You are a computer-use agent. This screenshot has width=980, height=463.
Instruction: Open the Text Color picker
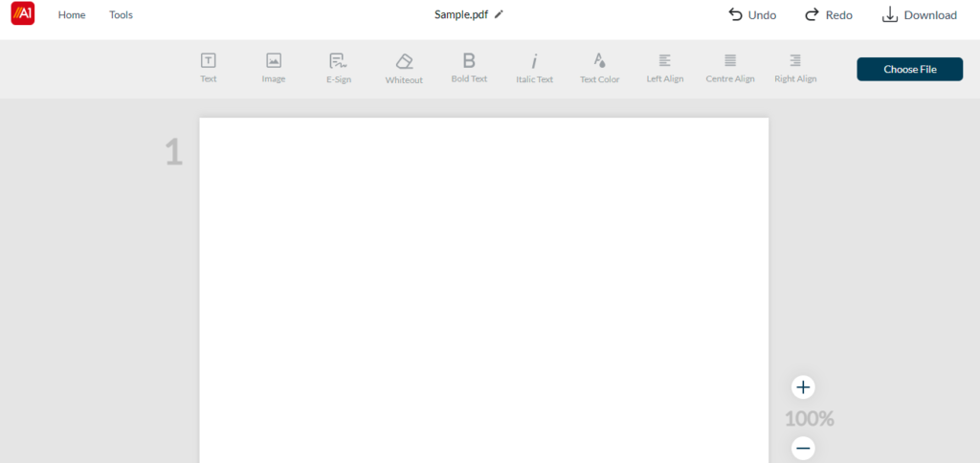pyautogui.click(x=599, y=61)
